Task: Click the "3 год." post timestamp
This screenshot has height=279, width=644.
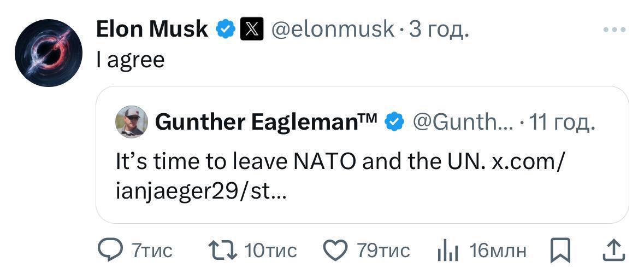Action: (x=439, y=29)
